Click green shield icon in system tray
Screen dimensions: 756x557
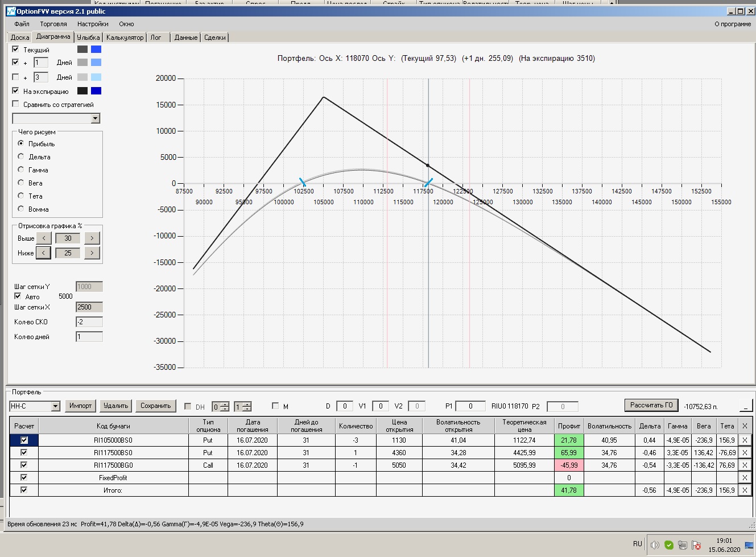point(669,544)
